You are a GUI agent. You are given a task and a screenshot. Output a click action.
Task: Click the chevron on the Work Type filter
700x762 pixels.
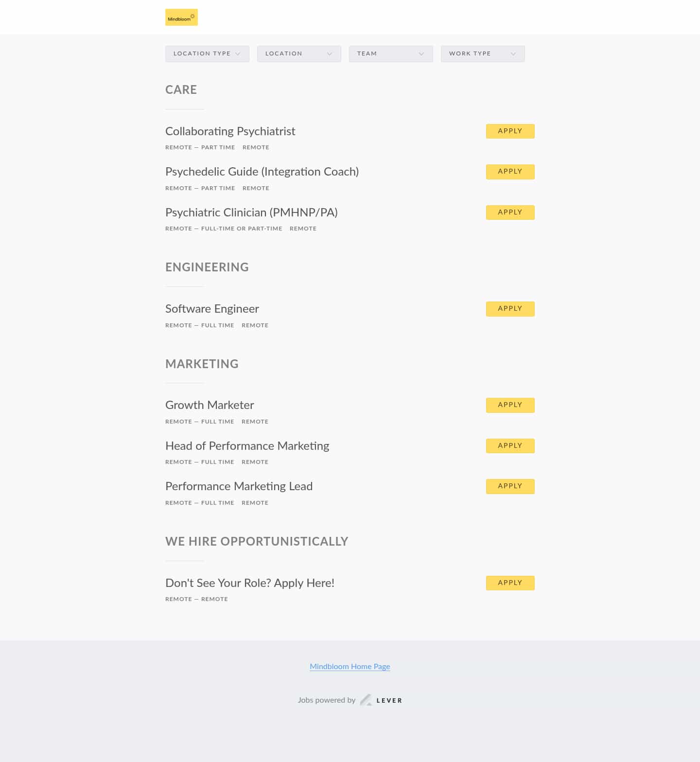(x=514, y=53)
